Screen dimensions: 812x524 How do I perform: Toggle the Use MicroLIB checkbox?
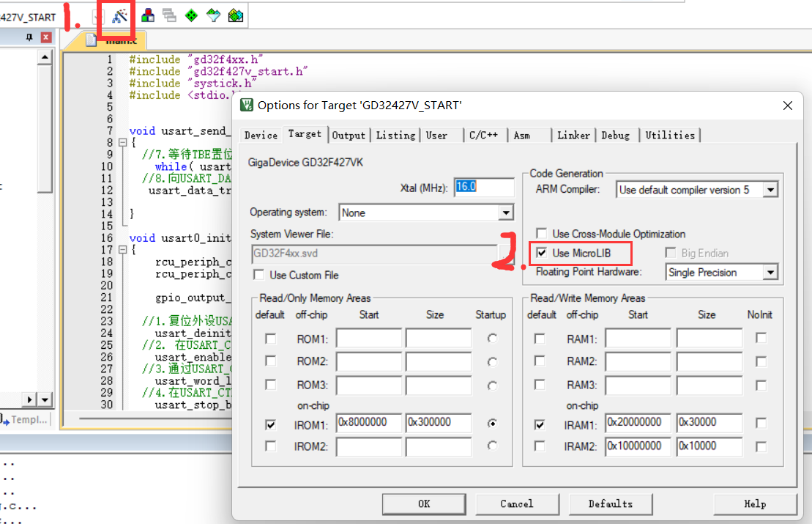541,253
